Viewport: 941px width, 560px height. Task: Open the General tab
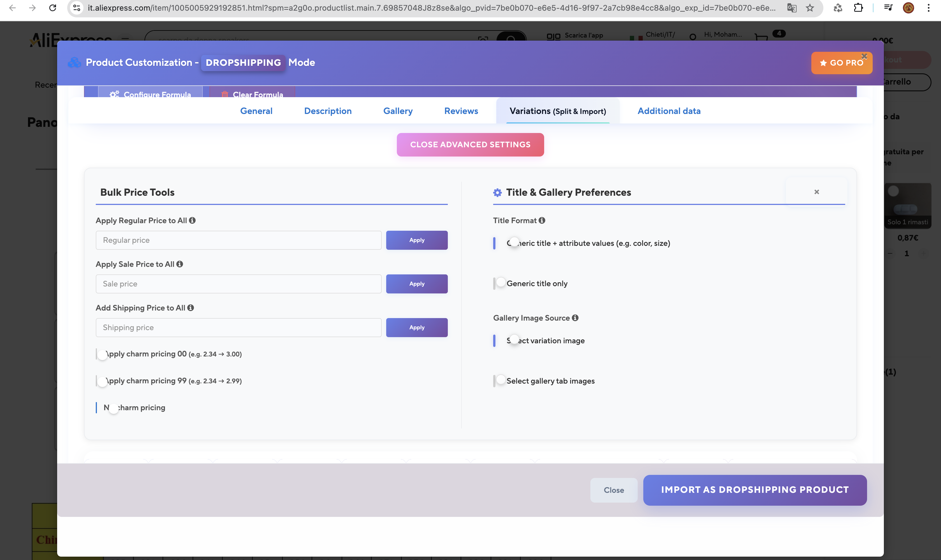click(x=256, y=111)
